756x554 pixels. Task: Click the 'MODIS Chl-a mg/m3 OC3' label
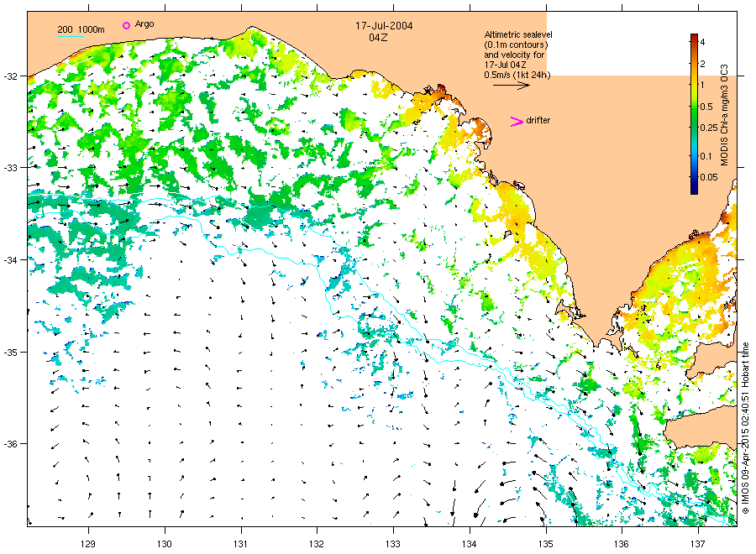click(x=724, y=115)
